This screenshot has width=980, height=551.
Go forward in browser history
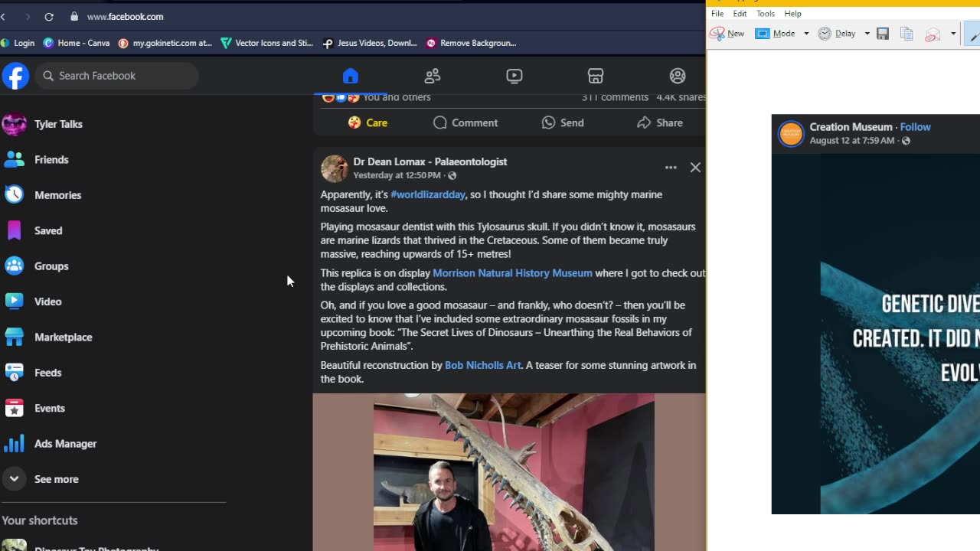28,16
